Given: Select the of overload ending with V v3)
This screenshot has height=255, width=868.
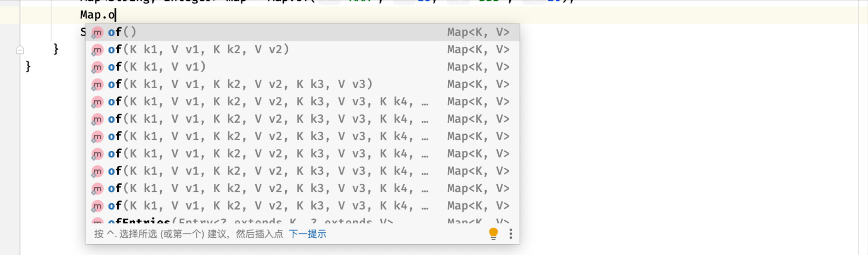Looking at the screenshot, I should pos(240,85).
